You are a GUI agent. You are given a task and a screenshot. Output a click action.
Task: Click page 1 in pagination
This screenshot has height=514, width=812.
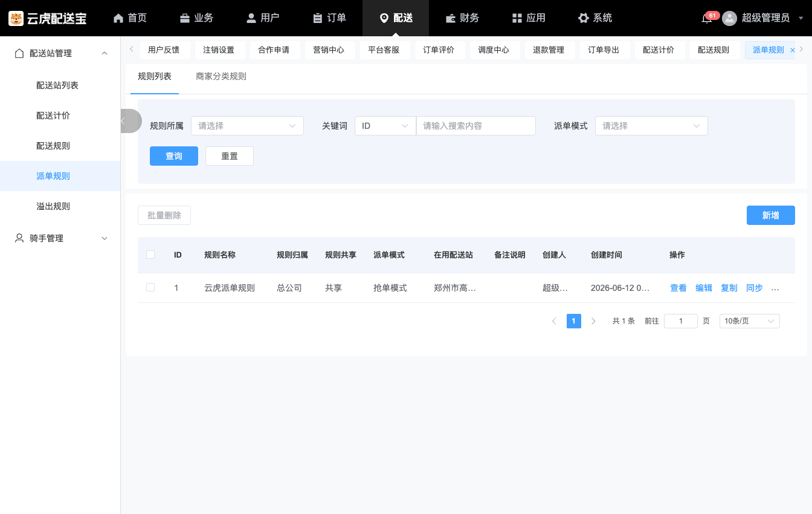point(574,321)
